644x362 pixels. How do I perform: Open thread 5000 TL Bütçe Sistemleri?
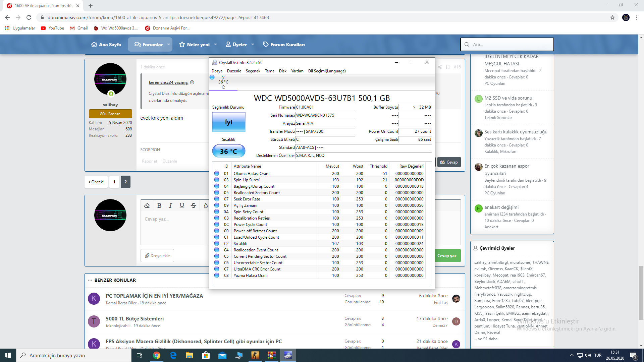click(x=135, y=319)
